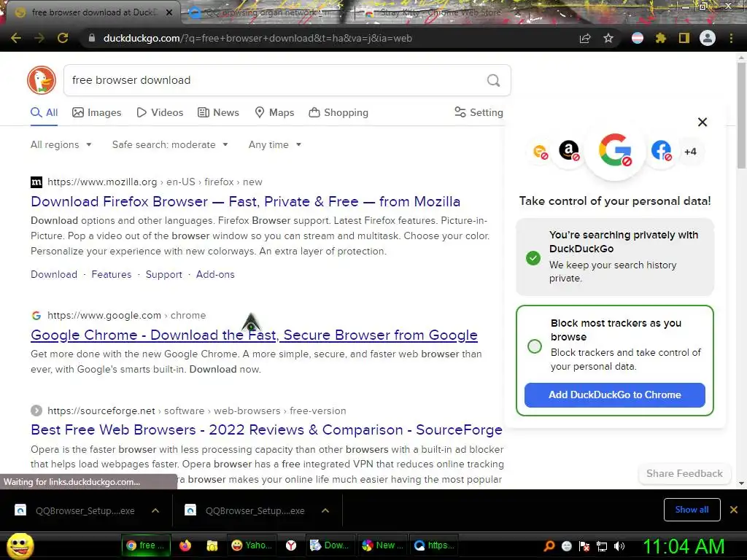Viewport: 747px width, 560px height.
Task: Switch to the News tab
Action: (x=218, y=112)
